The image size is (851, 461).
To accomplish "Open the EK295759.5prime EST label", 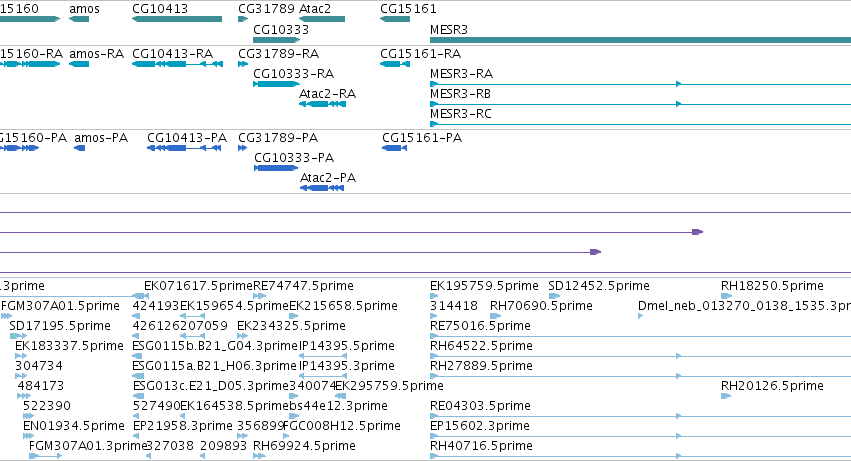I will (389, 386).
